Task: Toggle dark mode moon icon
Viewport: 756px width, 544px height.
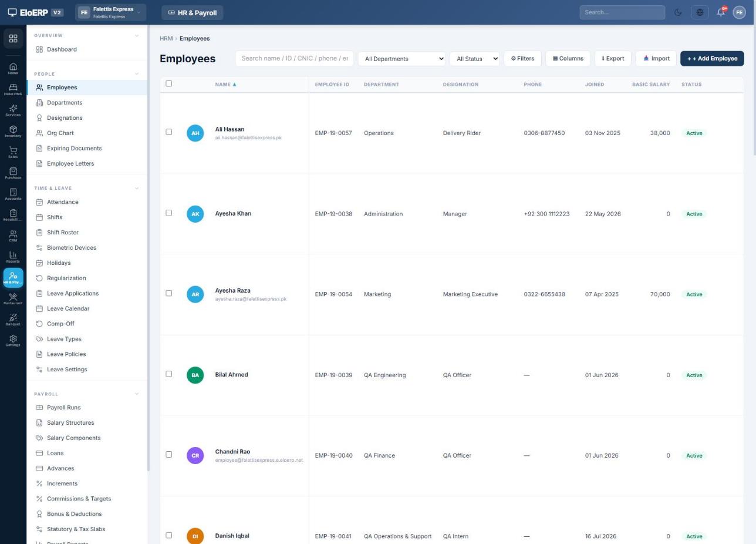Action: (x=678, y=12)
